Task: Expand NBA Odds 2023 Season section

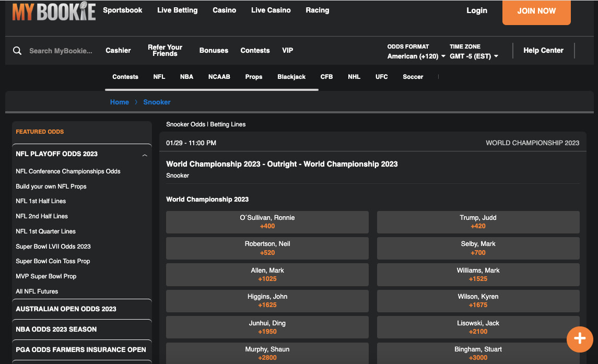Action: (x=56, y=329)
